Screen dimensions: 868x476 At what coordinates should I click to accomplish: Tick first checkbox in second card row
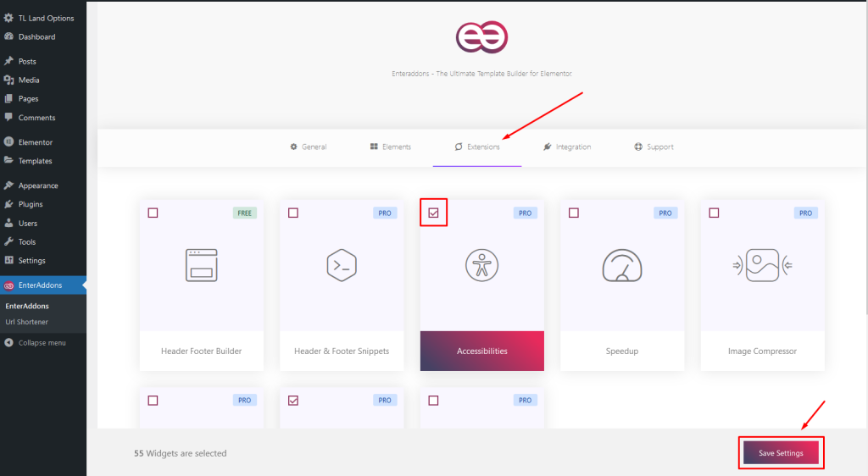point(153,401)
